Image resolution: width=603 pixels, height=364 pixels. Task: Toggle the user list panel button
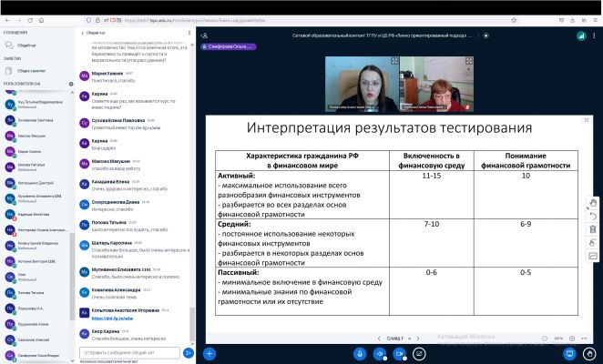[x=205, y=35]
